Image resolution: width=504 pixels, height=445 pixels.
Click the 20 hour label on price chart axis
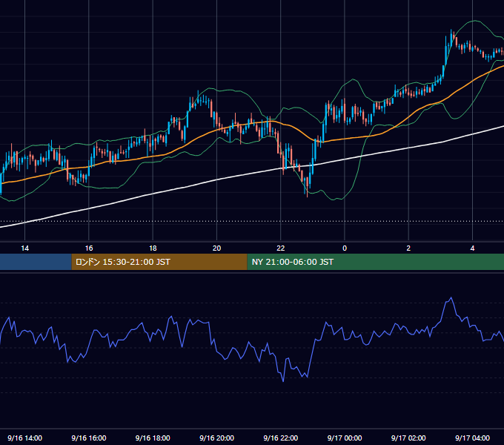pos(216,248)
